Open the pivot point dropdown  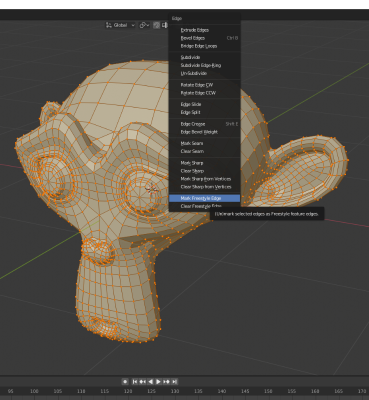click(x=144, y=25)
